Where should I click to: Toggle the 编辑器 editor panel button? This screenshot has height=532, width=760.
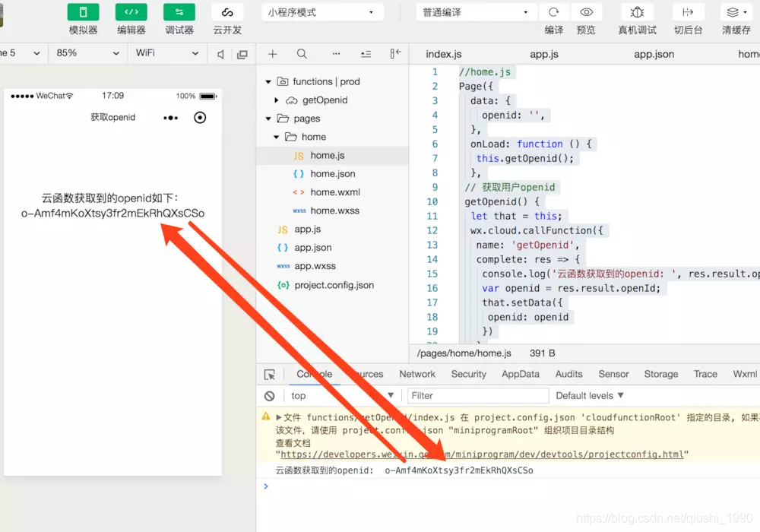(x=131, y=12)
